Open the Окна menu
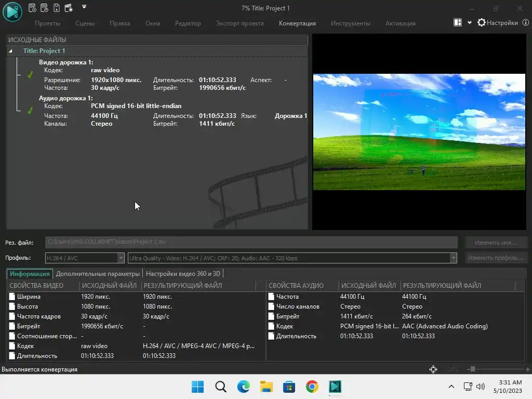 153,23
